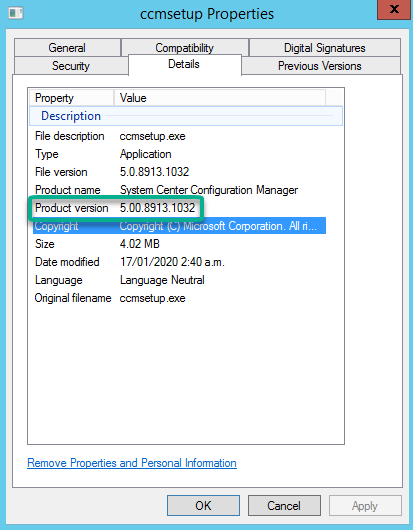413x530 pixels.
Task: Select the Original filename row label
Action: 73,298
